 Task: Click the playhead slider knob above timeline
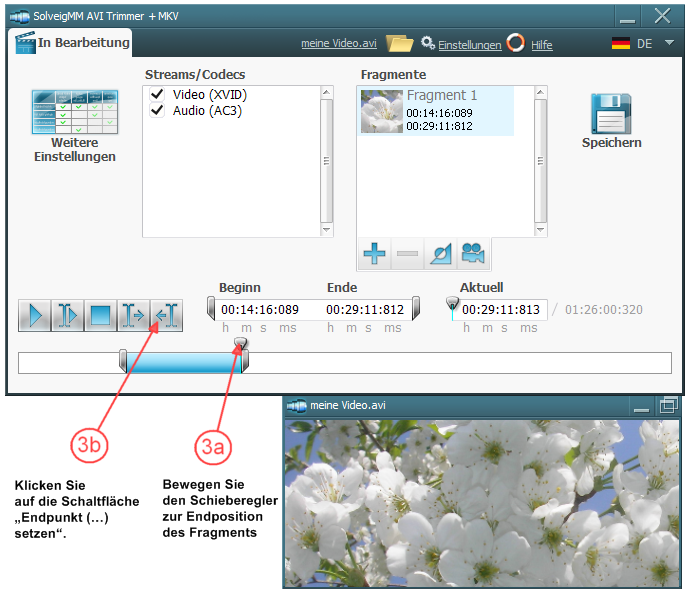(x=241, y=343)
